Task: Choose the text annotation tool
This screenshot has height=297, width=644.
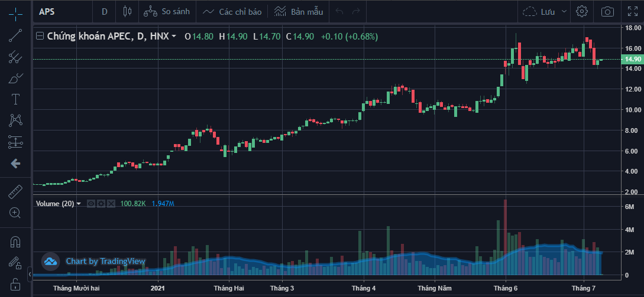Action: pyautogui.click(x=15, y=99)
